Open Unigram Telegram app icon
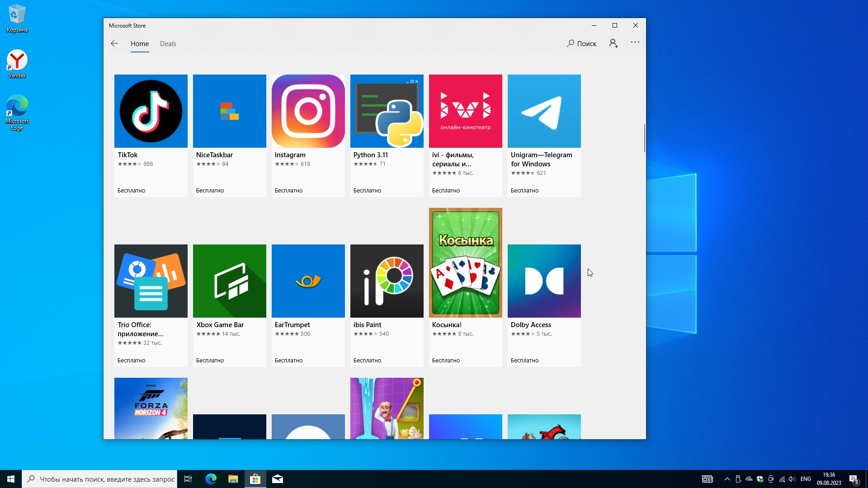 pos(544,111)
